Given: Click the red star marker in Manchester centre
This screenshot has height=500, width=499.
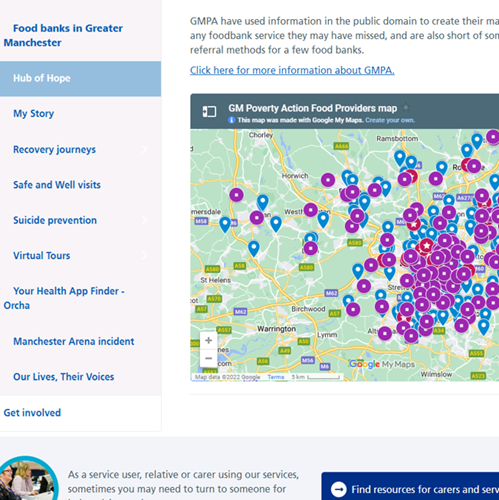Looking at the screenshot, I should coord(426,246).
